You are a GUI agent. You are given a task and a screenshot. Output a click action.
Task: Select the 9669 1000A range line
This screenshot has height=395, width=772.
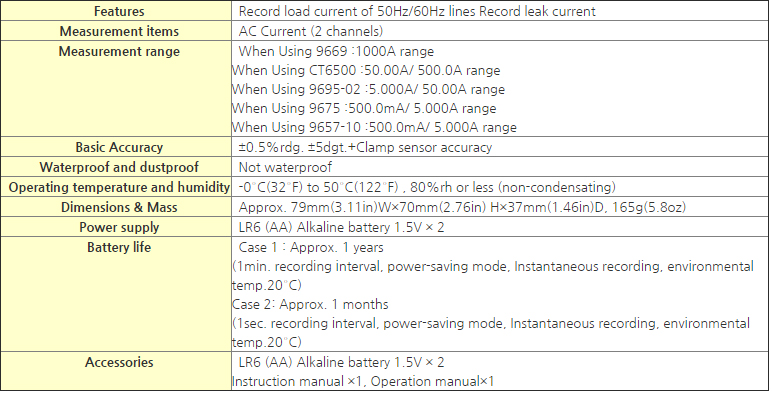point(336,51)
